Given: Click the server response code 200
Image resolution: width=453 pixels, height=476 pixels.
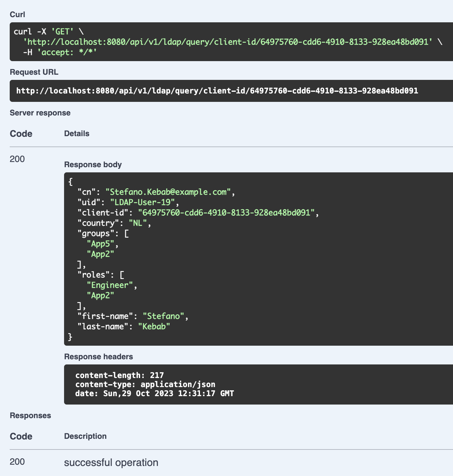Looking at the screenshot, I should 18,159.
